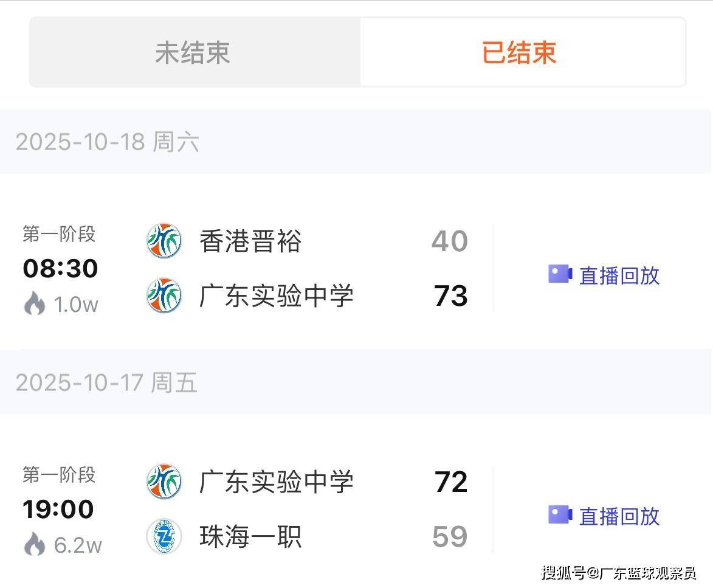The width and height of the screenshot is (713, 588).
Task: Open 直播回放 for 香港晋裕 match
Action: coord(619,275)
